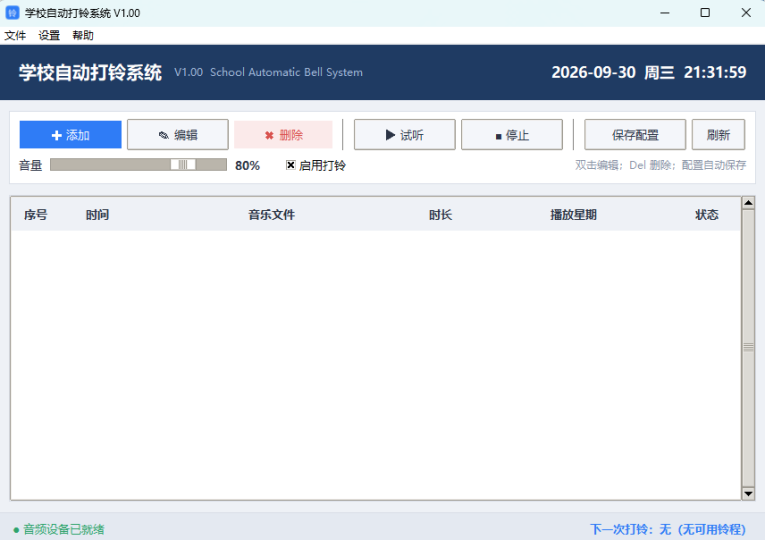Open the 帮助 menu

click(x=83, y=36)
